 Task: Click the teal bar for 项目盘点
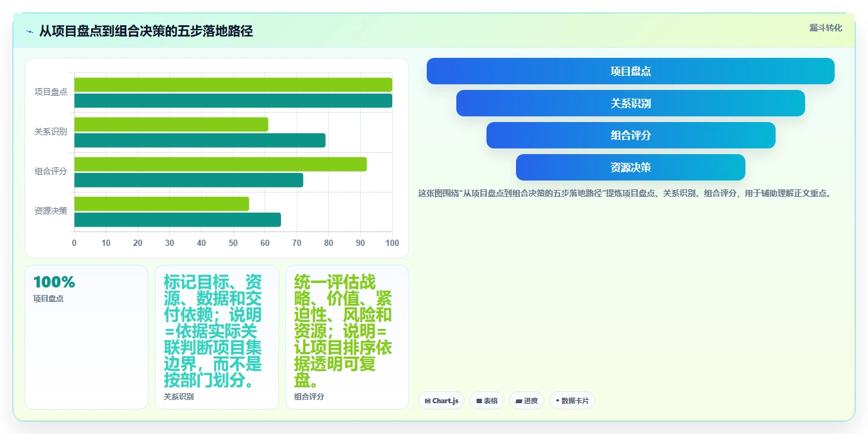233,101
